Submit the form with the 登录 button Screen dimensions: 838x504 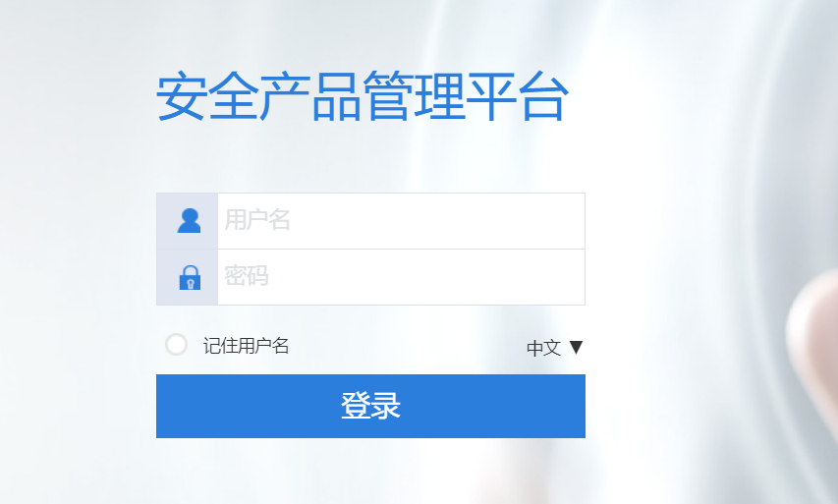[370, 406]
